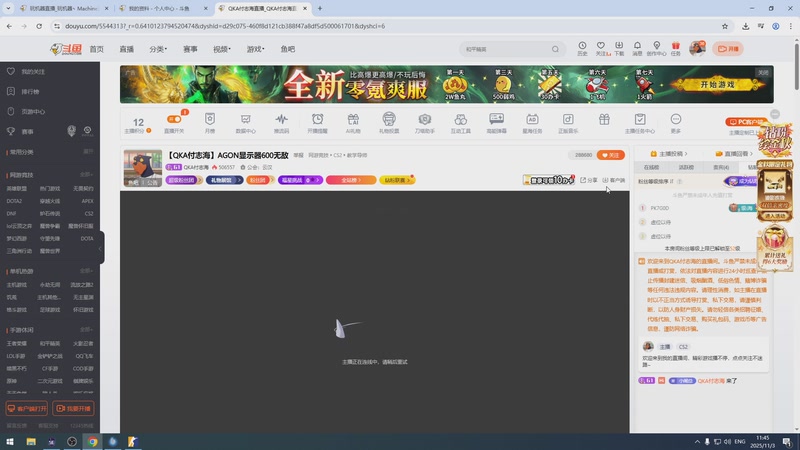The image size is (800, 450).
Task: Select CS2 category in sidebar
Action: [x=89, y=214]
